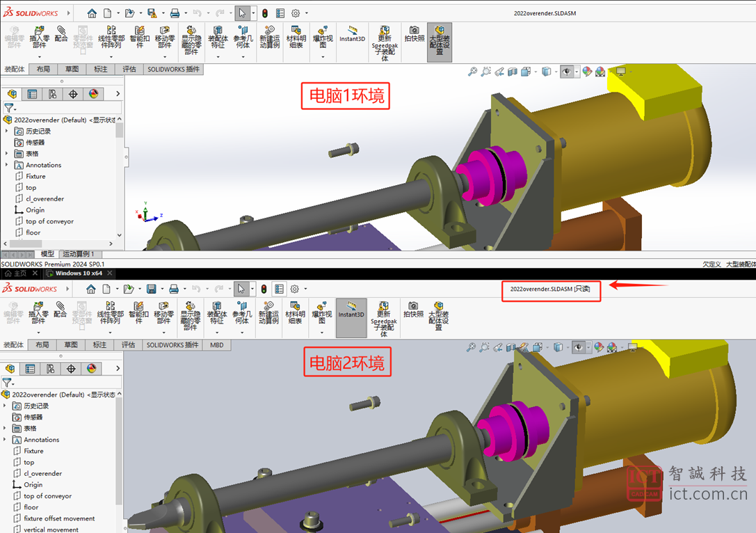The image size is (756, 533).
Task: Click 材料明细表 in the bottom window ribbon
Action: pyautogui.click(x=295, y=312)
